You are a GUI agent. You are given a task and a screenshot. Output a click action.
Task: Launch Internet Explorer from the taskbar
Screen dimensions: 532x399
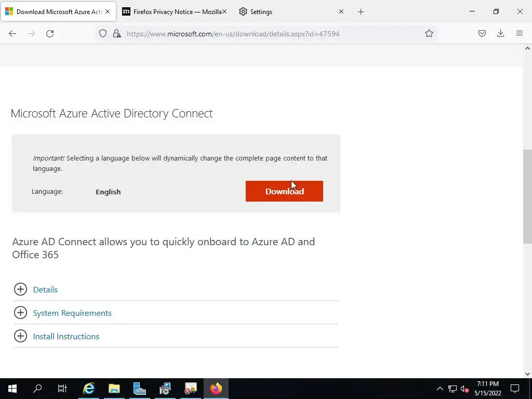88,389
